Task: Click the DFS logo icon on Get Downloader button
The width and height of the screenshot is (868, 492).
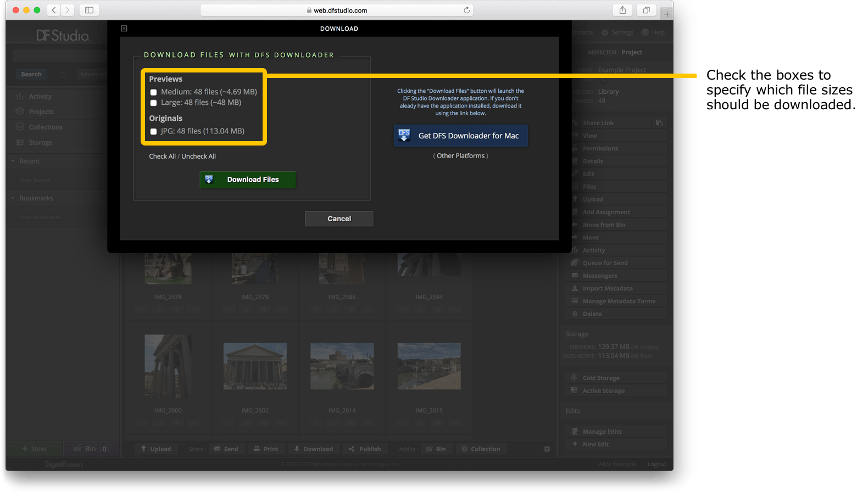Action: pyautogui.click(x=404, y=135)
